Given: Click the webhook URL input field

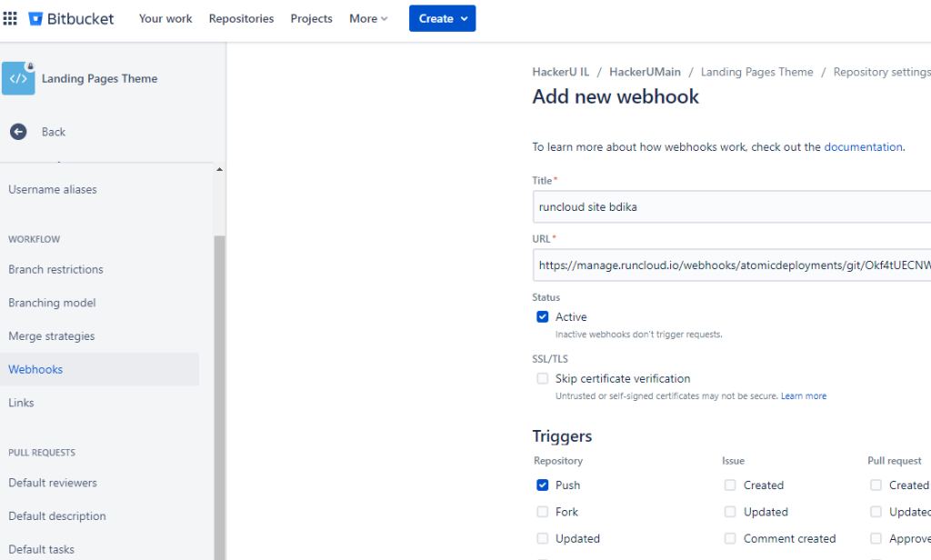Looking at the screenshot, I should (727, 265).
